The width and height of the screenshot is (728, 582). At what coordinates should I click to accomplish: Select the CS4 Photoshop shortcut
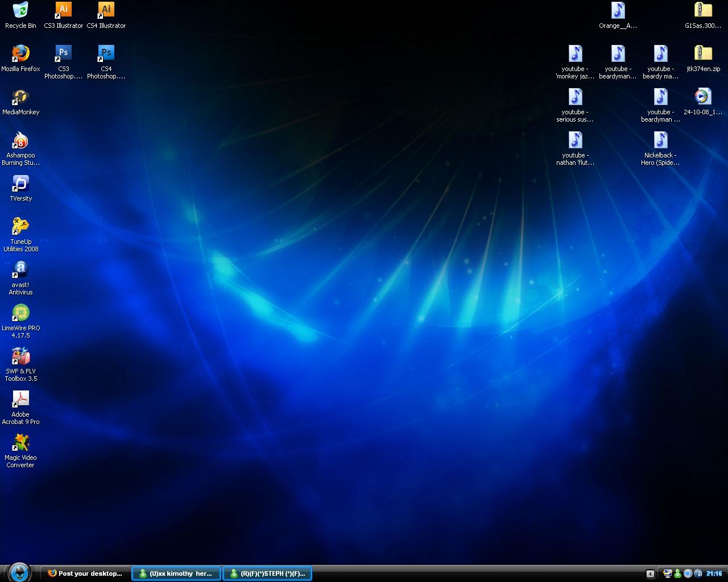pos(106,62)
